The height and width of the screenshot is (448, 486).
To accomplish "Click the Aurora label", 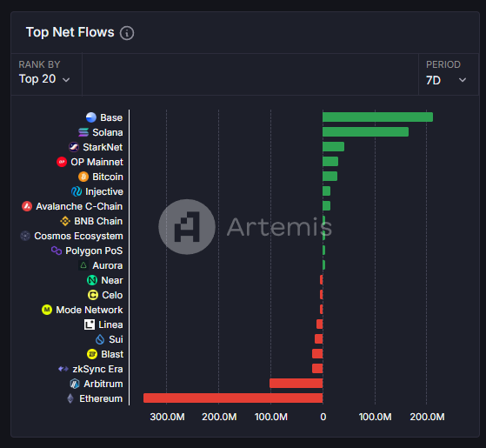I will tap(108, 265).
